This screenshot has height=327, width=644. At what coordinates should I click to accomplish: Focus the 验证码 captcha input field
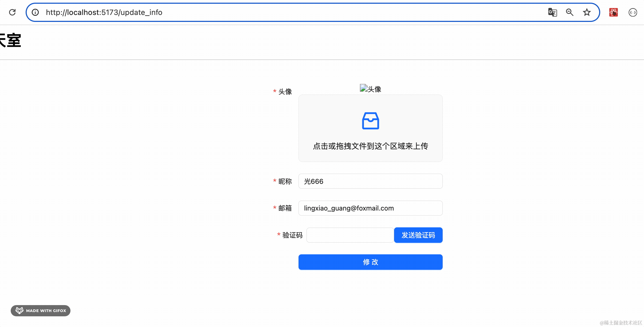(x=350, y=235)
